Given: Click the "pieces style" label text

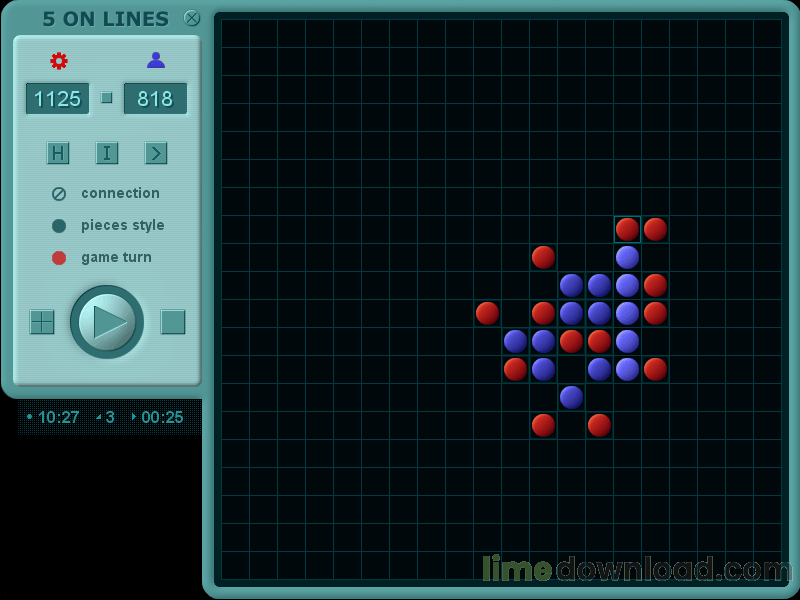Looking at the screenshot, I should 122,226.
